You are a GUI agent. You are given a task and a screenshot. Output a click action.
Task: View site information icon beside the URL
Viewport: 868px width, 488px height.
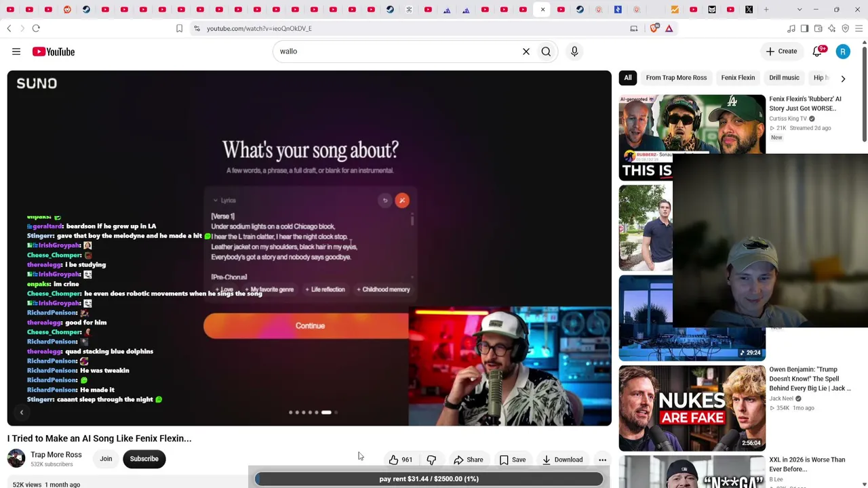pos(197,28)
